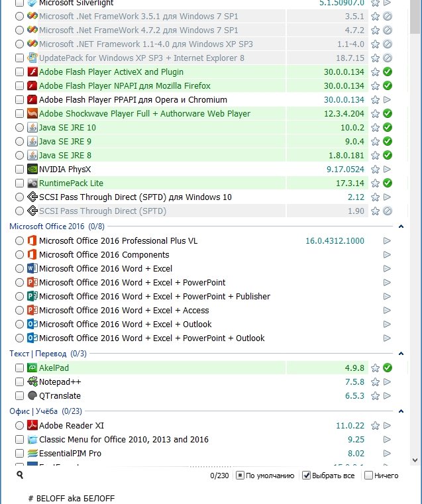The image size is (422, 504).
Task: Check the RuntimePack Lite checkbox
Action: pos(20,183)
